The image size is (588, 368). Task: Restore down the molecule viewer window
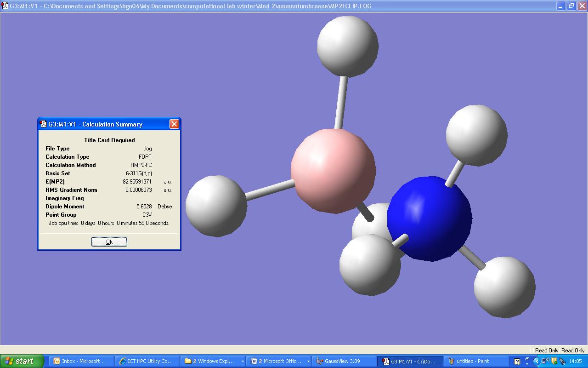pyautogui.click(x=571, y=6)
